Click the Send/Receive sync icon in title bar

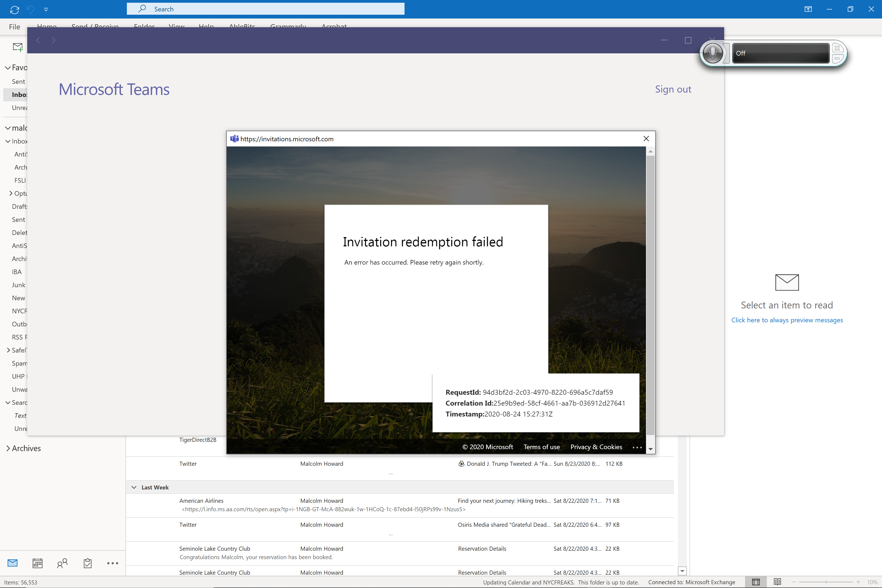point(15,9)
